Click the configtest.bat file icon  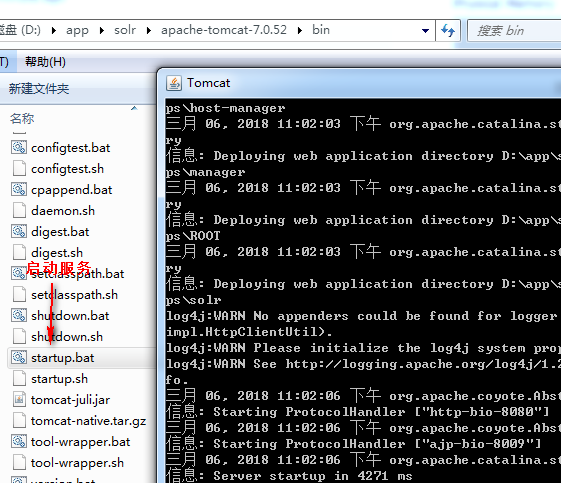pos(19,147)
